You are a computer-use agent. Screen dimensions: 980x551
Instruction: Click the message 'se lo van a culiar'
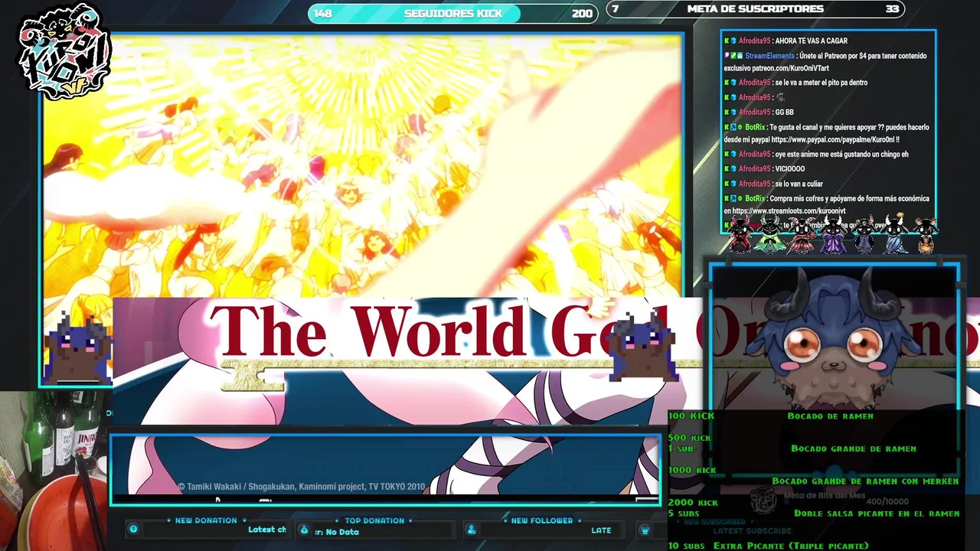point(800,184)
